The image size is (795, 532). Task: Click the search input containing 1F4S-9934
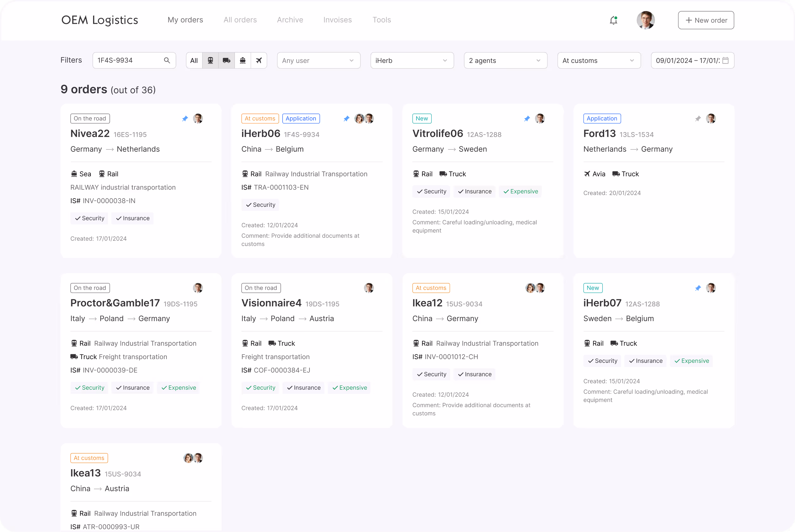click(126, 60)
